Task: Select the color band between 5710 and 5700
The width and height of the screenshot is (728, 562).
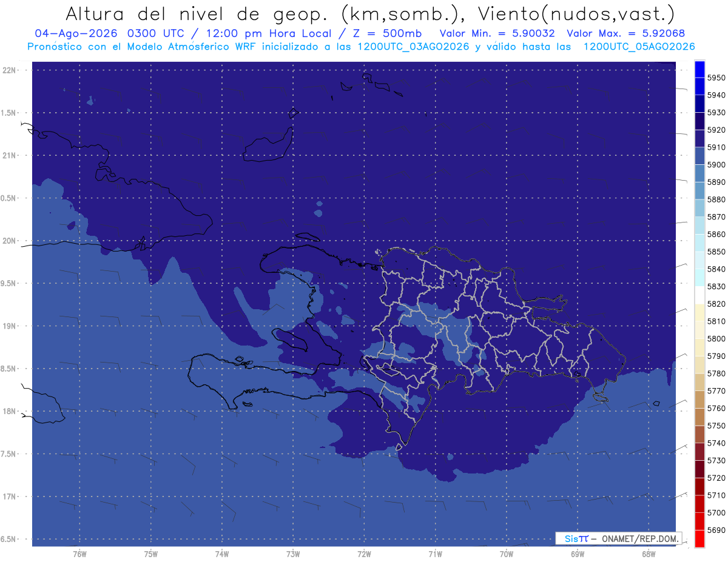Action: tap(699, 504)
